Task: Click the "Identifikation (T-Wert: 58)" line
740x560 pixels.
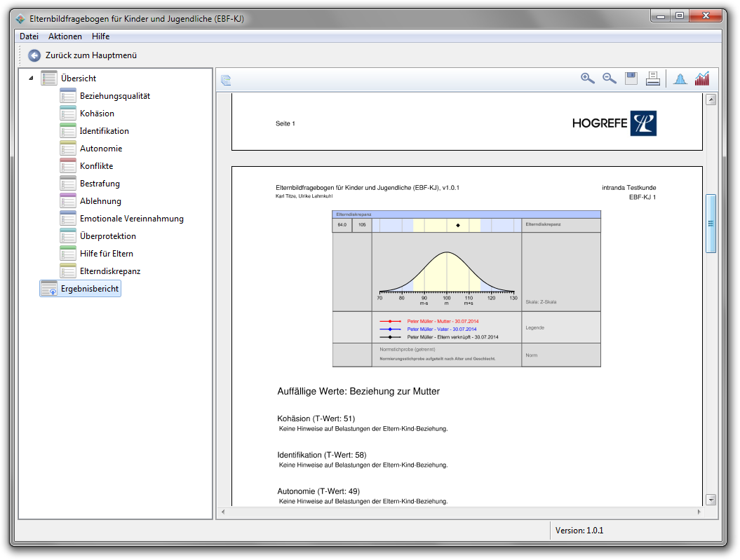Action: pos(321,455)
